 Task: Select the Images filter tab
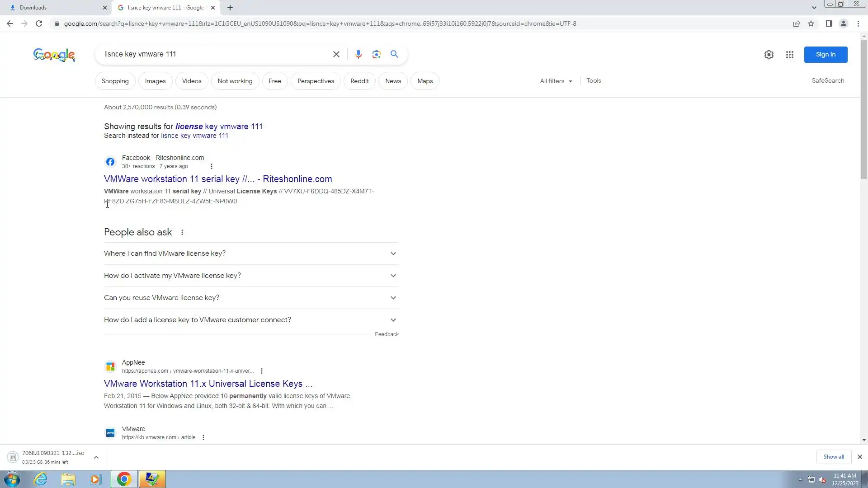(x=155, y=81)
